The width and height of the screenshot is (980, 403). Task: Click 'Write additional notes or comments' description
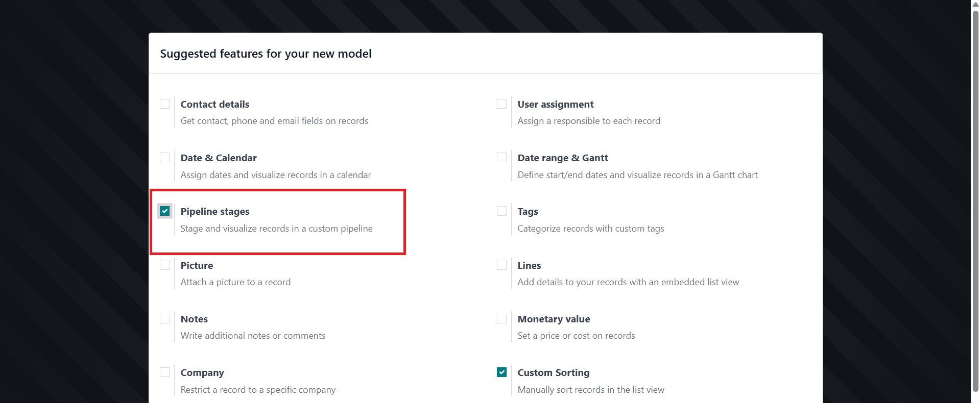point(253,336)
